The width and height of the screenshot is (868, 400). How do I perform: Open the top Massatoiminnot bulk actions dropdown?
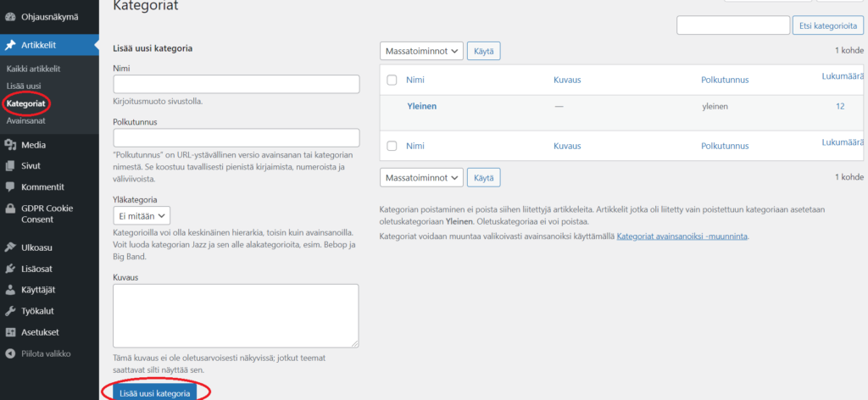(421, 52)
